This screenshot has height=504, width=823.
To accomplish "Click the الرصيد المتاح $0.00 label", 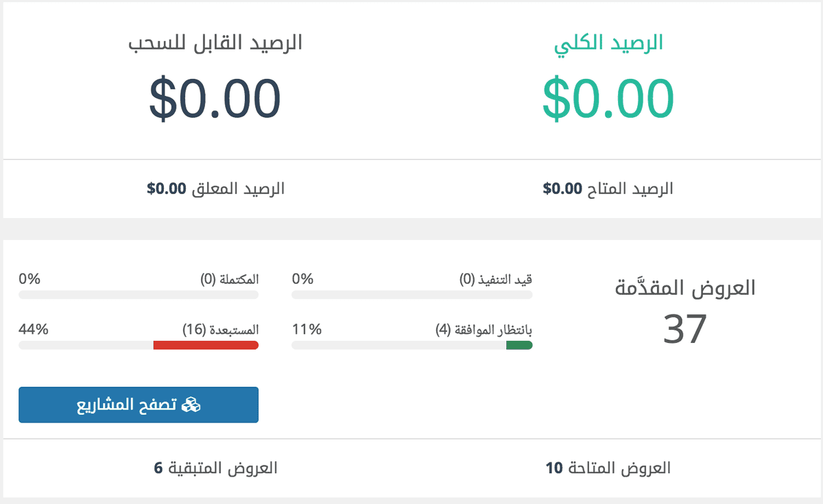I will (x=608, y=189).
